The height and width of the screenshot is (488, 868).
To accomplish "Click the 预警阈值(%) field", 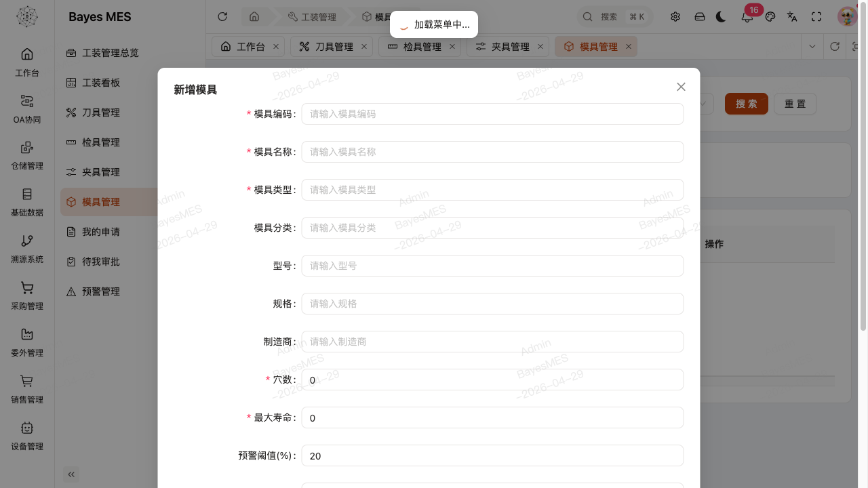I will point(492,455).
